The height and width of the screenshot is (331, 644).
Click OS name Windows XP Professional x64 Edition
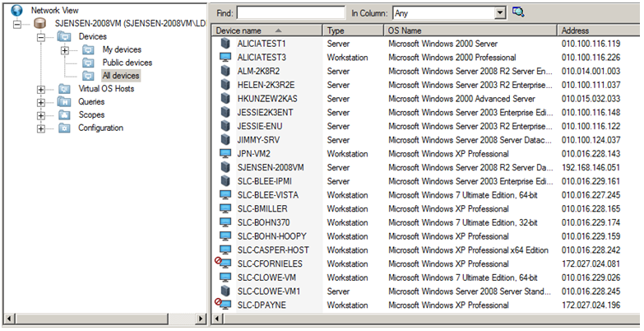(x=468, y=250)
